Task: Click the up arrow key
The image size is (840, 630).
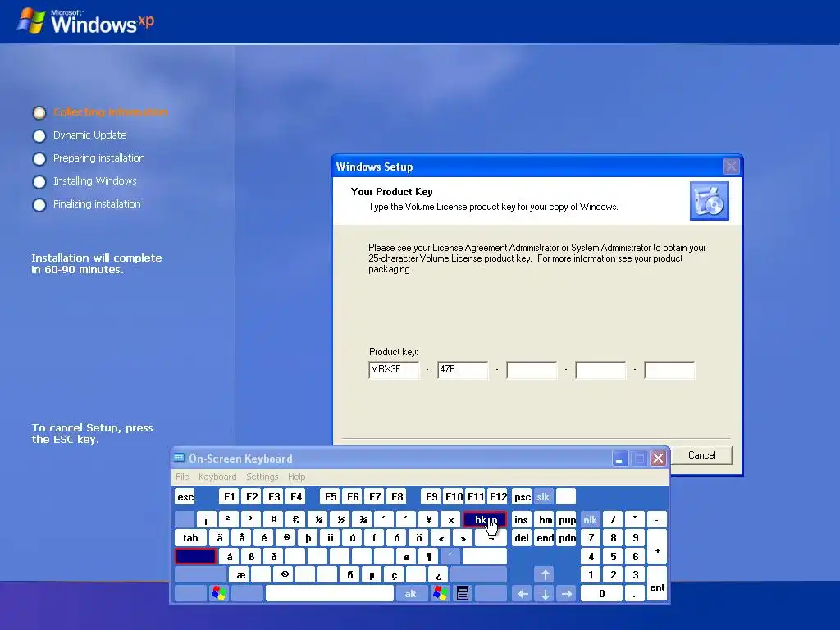Action: point(545,575)
